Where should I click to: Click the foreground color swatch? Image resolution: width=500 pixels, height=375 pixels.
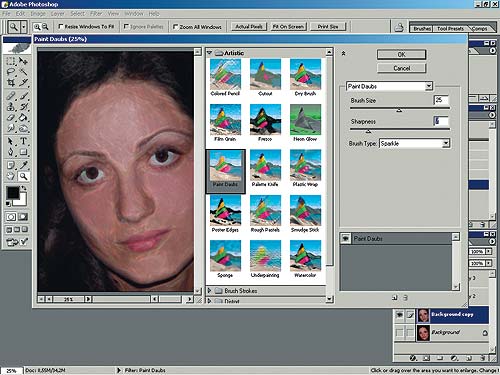[13, 193]
